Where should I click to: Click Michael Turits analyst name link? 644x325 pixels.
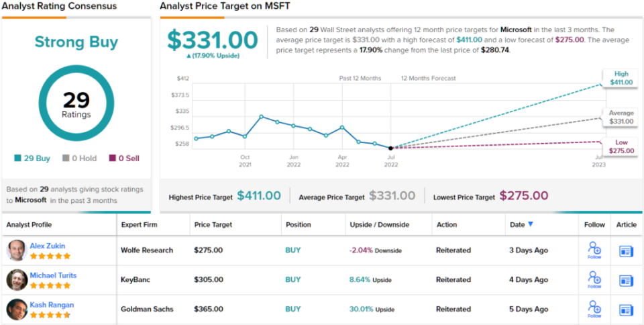(x=53, y=275)
